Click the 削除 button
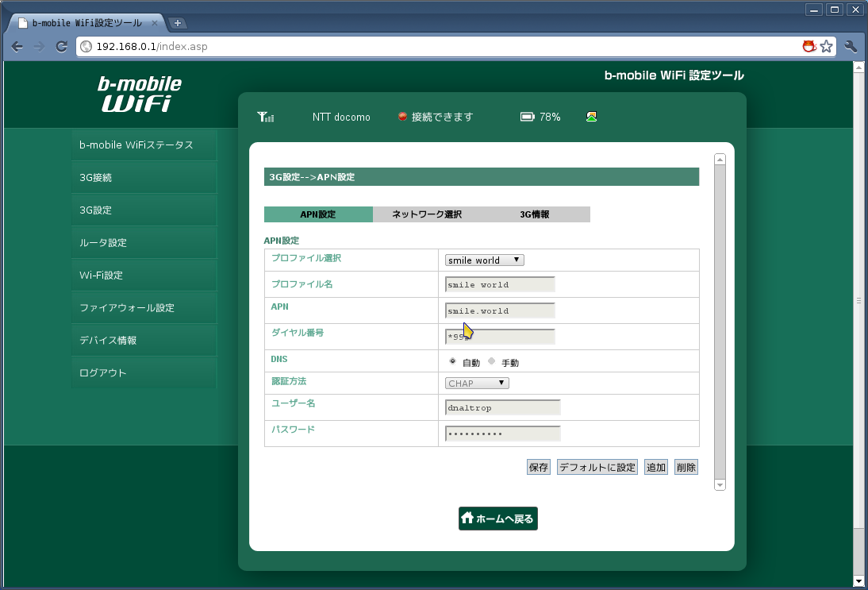 (686, 467)
